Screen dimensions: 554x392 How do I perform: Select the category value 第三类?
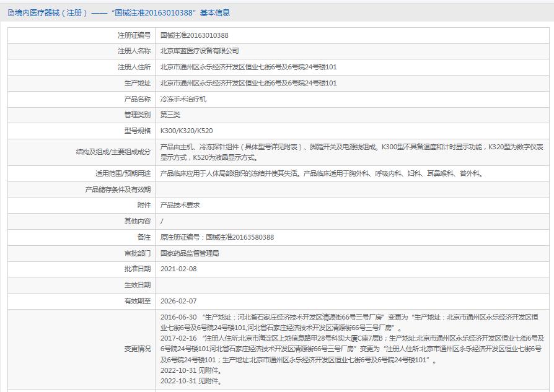tap(170, 115)
